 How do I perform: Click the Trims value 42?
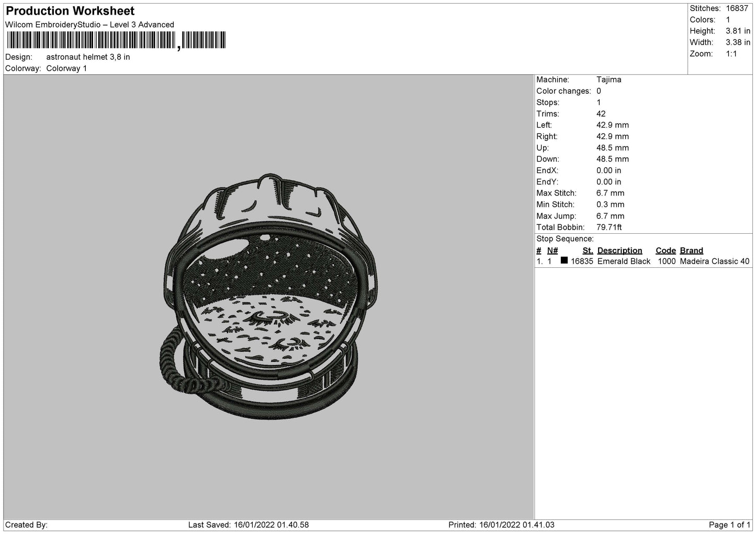tap(601, 114)
